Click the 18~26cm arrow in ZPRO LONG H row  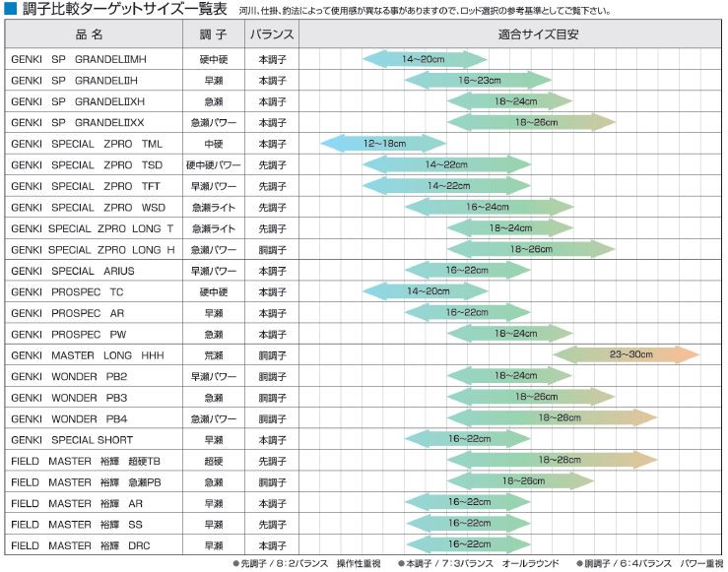531,249
